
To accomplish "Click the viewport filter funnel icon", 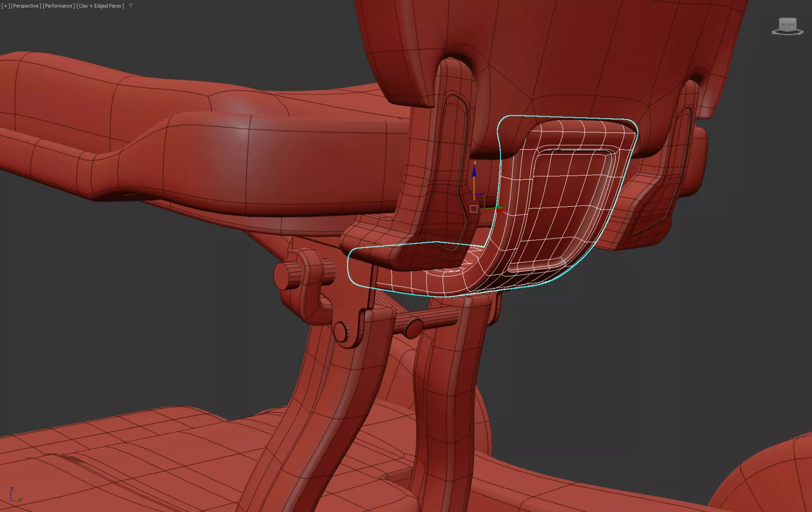I will (x=130, y=6).
